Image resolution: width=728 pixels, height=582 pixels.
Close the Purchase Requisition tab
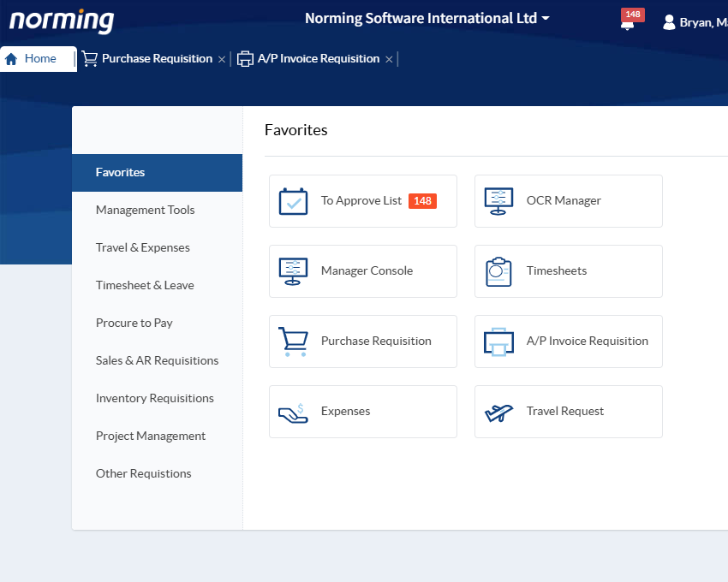[x=222, y=59]
